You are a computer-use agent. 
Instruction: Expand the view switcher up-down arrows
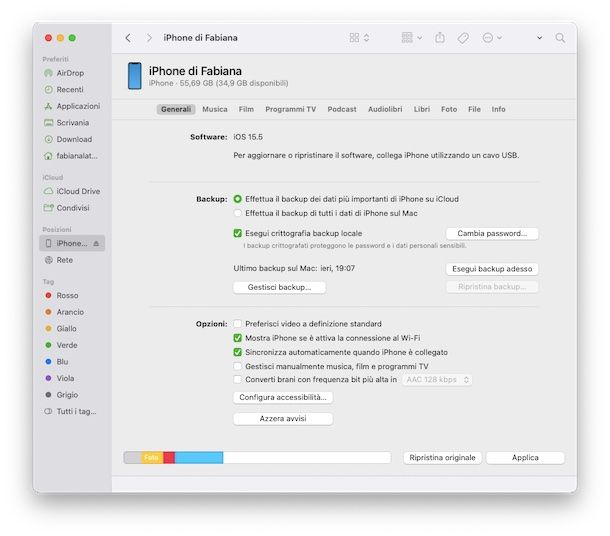coord(366,38)
